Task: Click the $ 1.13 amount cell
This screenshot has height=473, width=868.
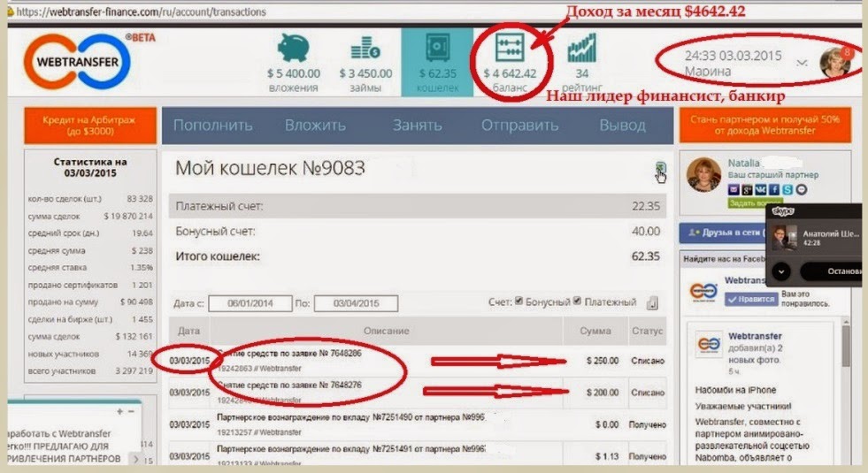Action: tap(607, 456)
